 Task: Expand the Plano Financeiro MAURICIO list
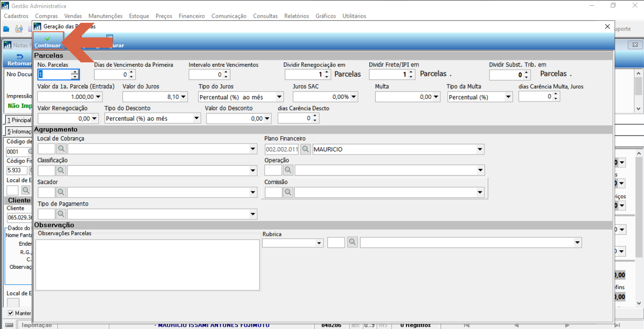(x=480, y=150)
